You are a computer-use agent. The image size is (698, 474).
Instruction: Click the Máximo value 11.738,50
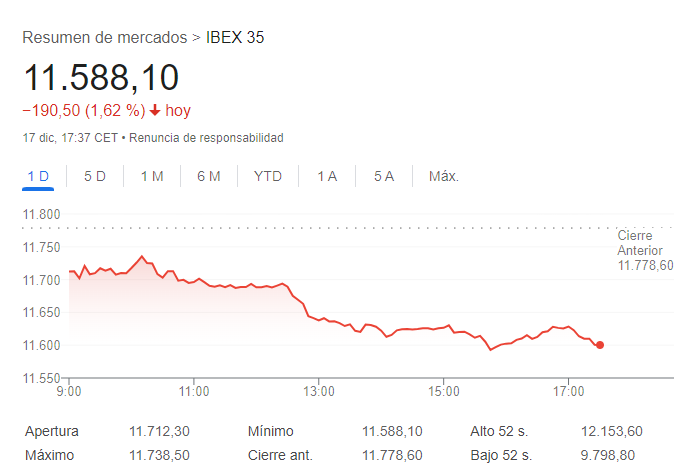[x=159, y=456]
